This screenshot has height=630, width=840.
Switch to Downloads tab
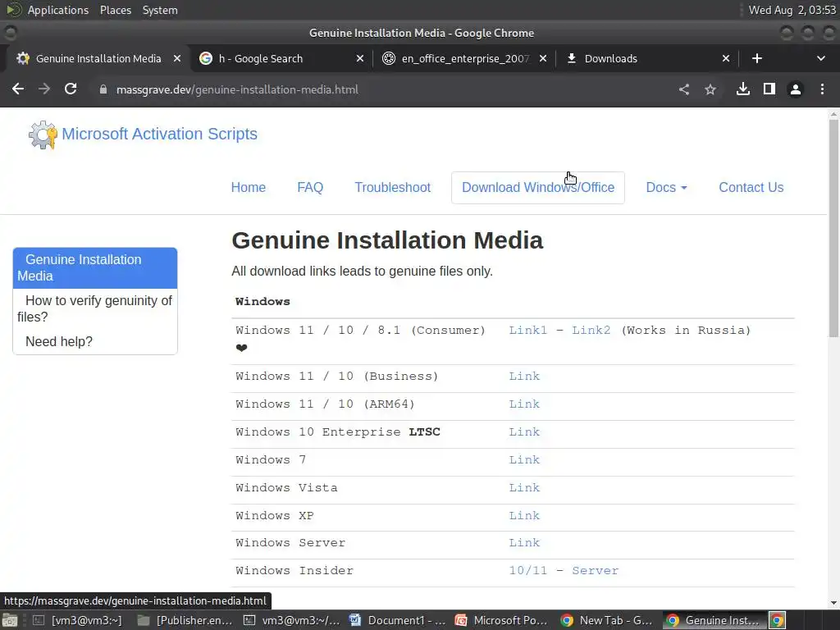(x=647, y=58)
